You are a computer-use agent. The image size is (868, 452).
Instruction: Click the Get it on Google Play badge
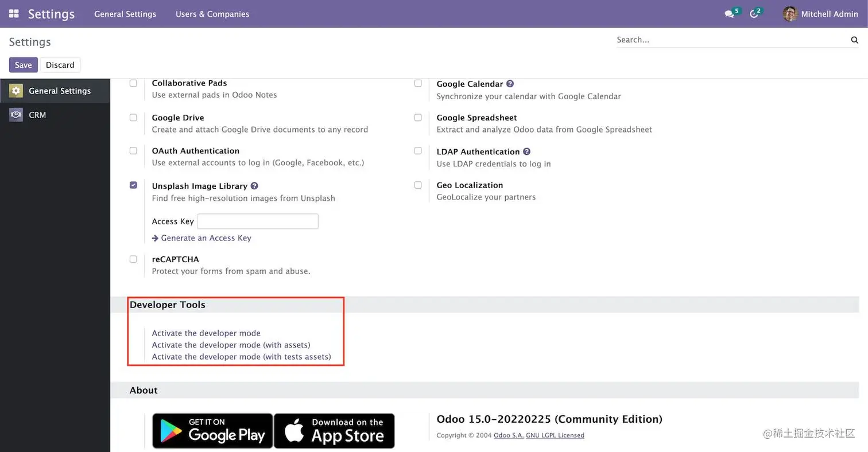(x=212, y=430)
